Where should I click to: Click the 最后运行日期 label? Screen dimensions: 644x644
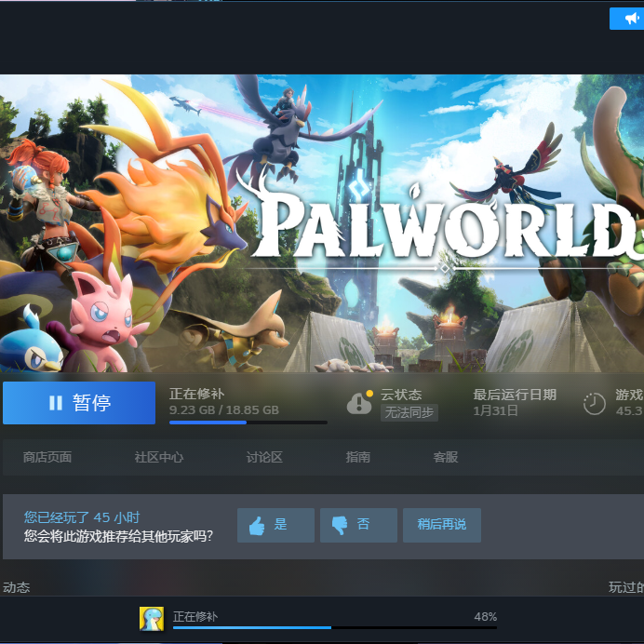click(514, 395)
